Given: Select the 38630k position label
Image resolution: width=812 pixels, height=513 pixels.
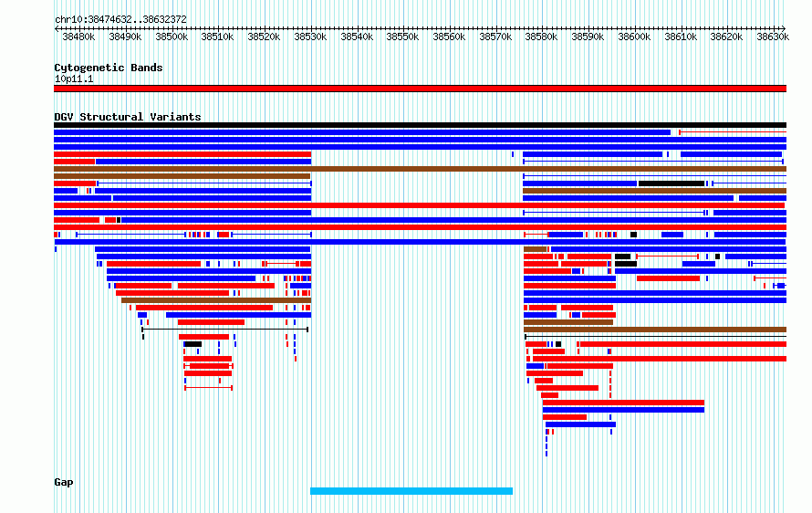Looking at the screenshot, I should pos(773,37).
